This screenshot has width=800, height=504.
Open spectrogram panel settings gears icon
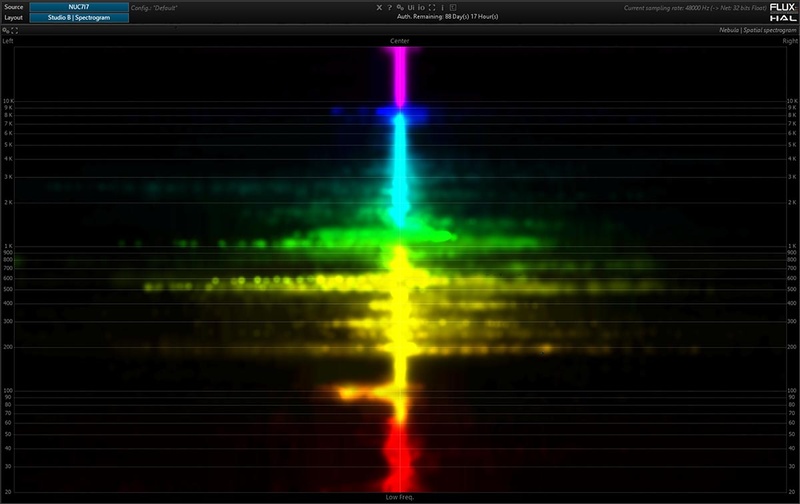click(6, 31)
